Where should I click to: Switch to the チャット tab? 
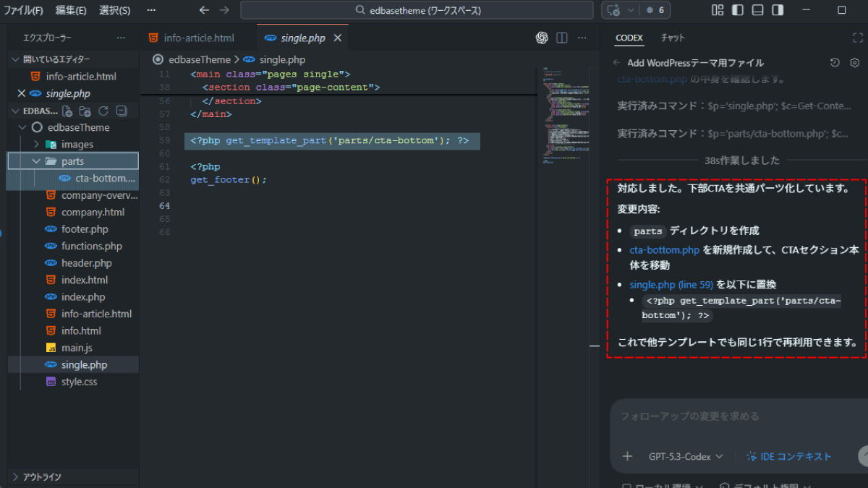[x=672, y=38]
